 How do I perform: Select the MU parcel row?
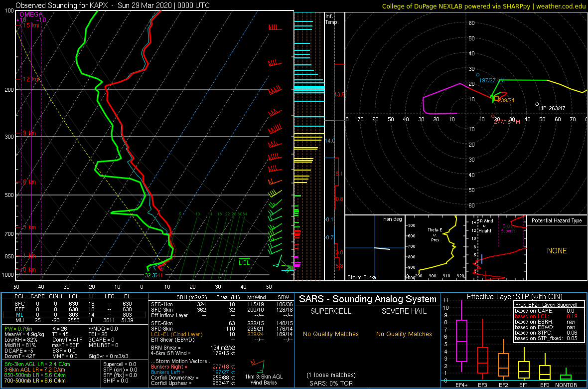(x=75, y=320)
